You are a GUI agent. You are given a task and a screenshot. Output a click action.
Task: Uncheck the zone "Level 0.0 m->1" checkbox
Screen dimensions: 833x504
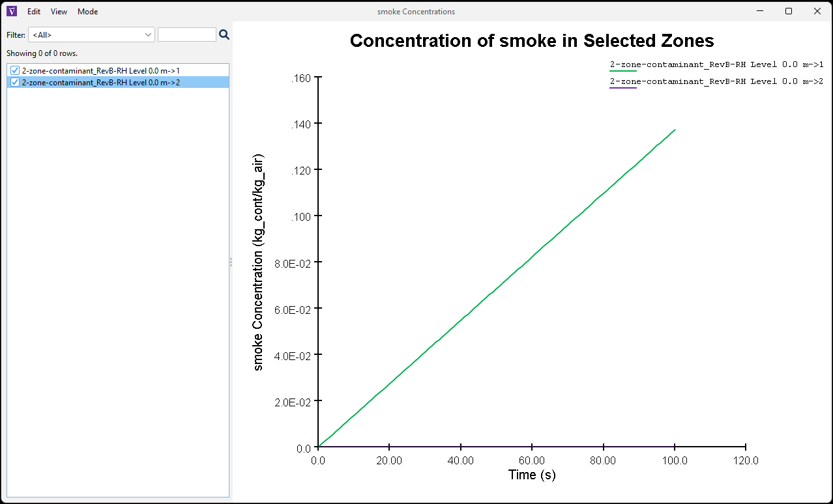point(14,70)
